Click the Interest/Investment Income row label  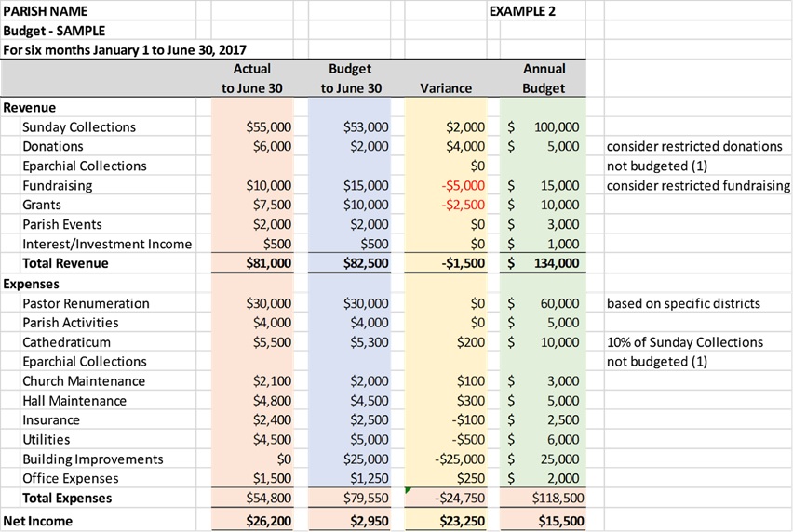(107, 244)
